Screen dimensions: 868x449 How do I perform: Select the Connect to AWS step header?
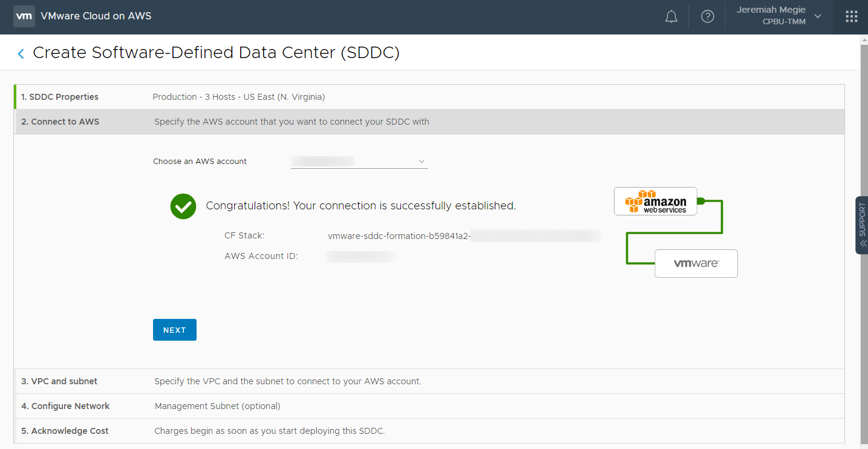tap(60, 122)
